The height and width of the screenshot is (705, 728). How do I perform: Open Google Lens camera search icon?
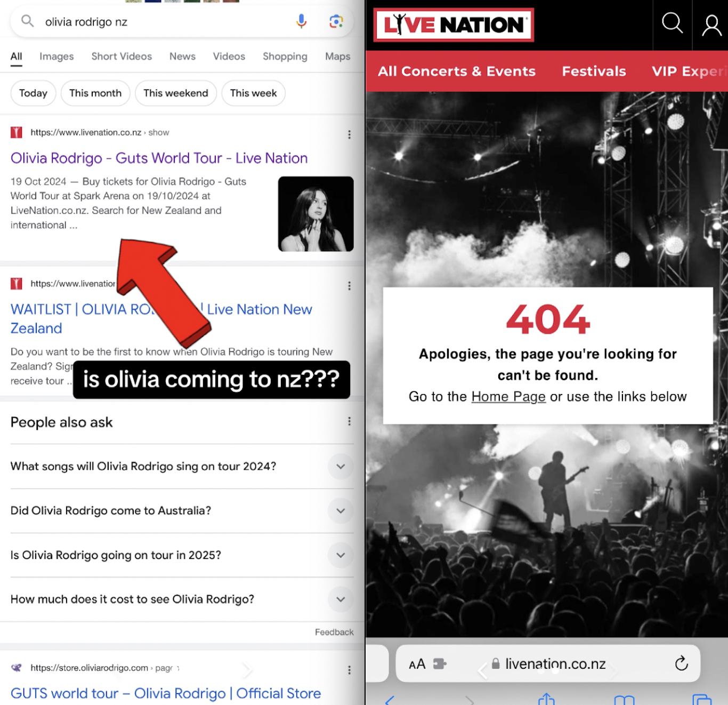(x=336, y=21)
